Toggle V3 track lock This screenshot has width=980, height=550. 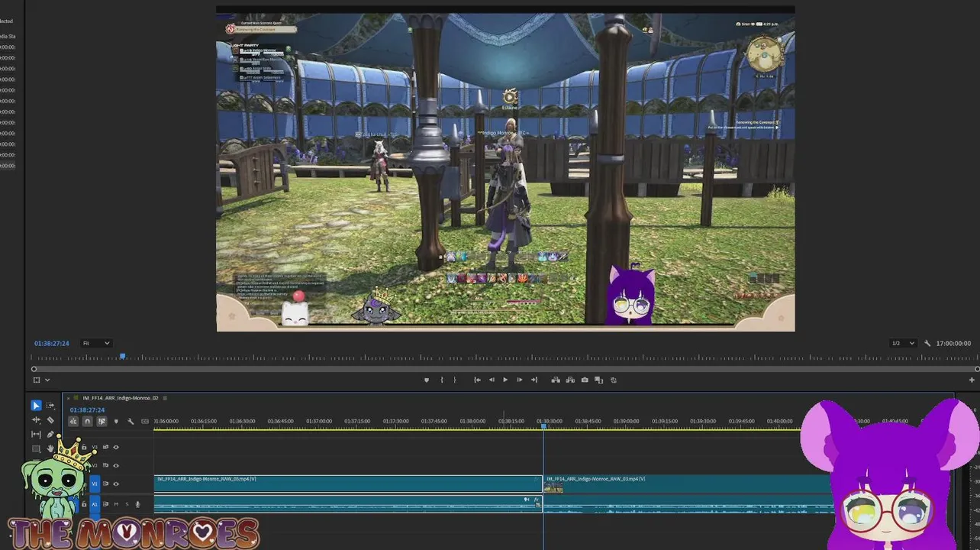[84, 447]
